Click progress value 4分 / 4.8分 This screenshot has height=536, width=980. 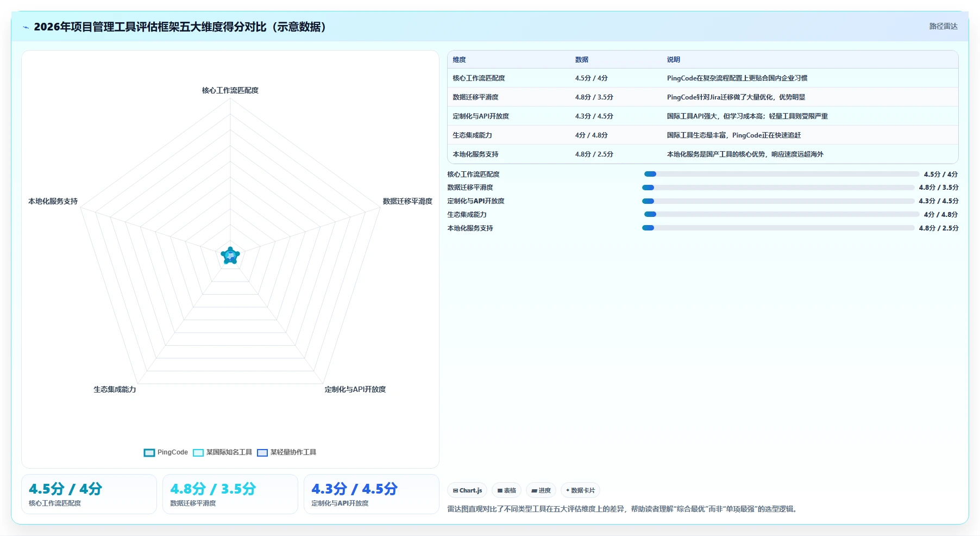point(941,215)
